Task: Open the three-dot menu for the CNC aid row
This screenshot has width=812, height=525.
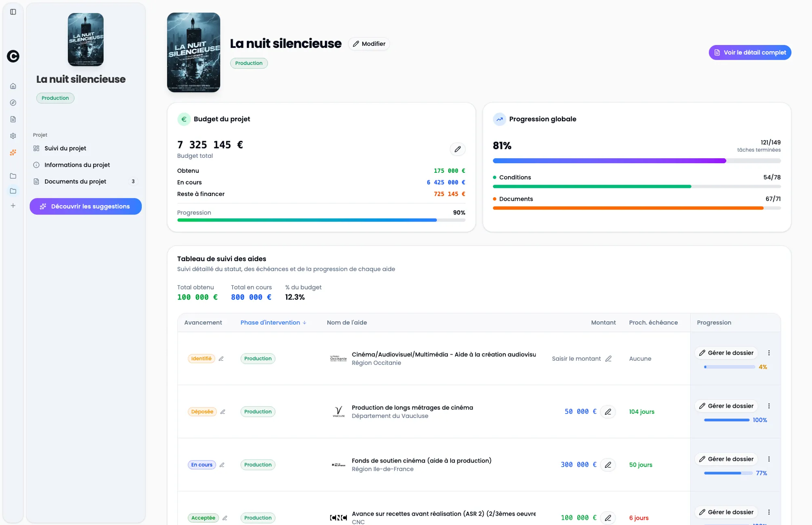Action: point(769,512)
